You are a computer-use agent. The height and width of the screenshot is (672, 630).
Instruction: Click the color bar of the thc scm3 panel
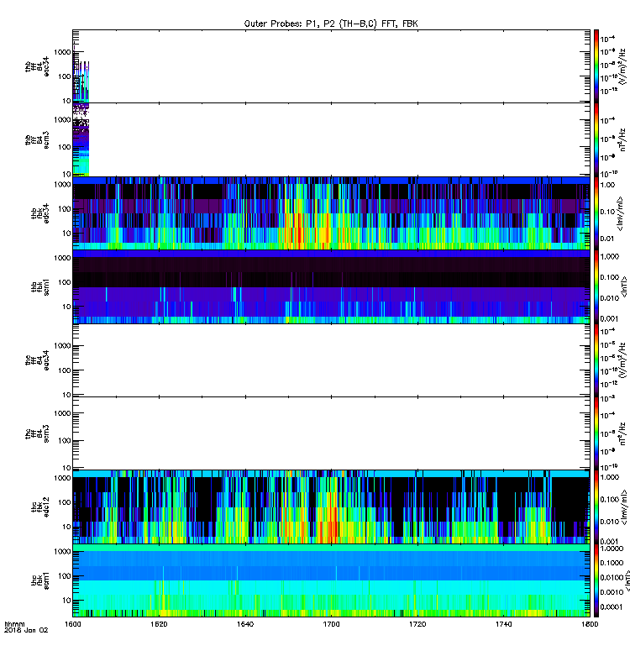[x=596, y=433]
